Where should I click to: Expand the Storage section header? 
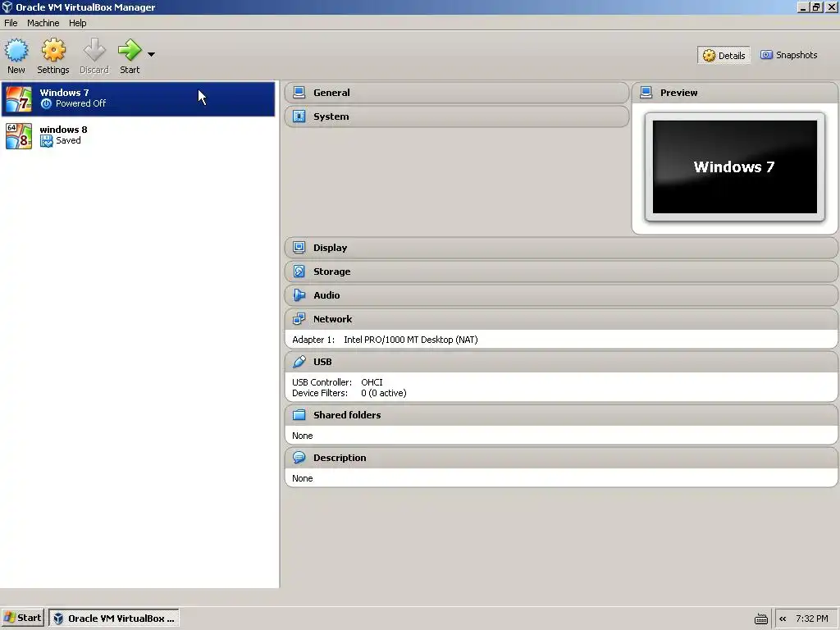click(561, 272)
